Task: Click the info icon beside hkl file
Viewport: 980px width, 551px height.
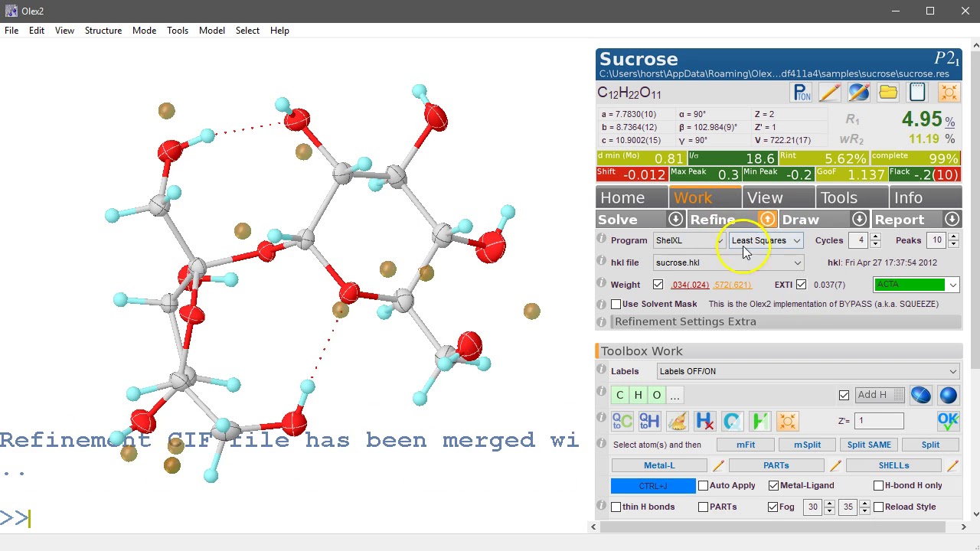Action: tap(602, 262)
